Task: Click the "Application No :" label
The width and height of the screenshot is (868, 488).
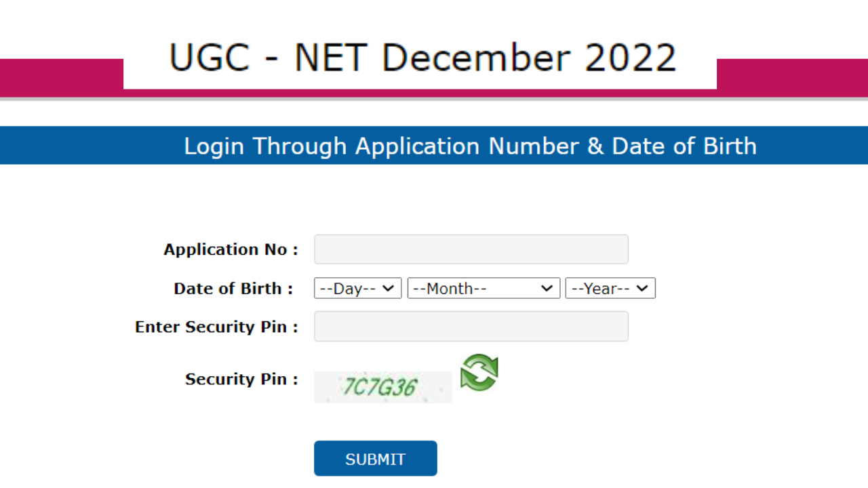Action: [x=231, y=249]
